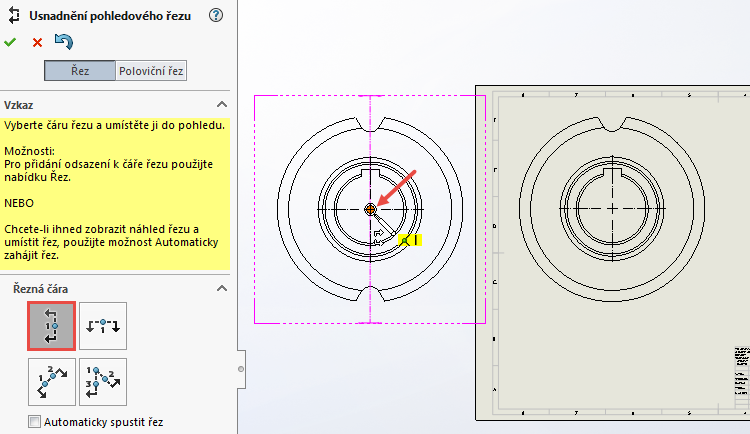Click the yellow message text box
The image size is (750, 434).
click(x=115, y=194)
